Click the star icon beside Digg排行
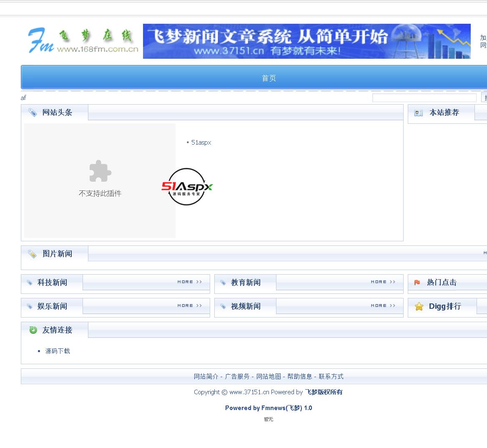This screenshot has height=448, width=487. [x=419, y=306]
